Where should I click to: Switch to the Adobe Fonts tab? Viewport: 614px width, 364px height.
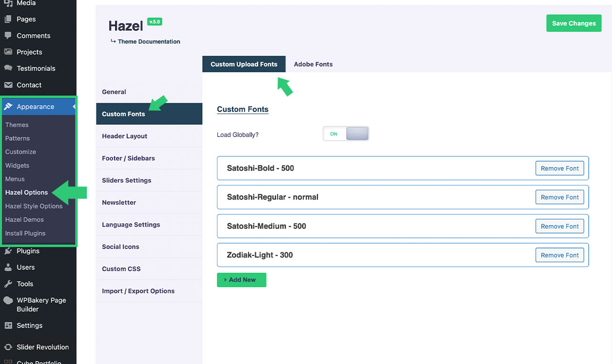pos(313,64)
